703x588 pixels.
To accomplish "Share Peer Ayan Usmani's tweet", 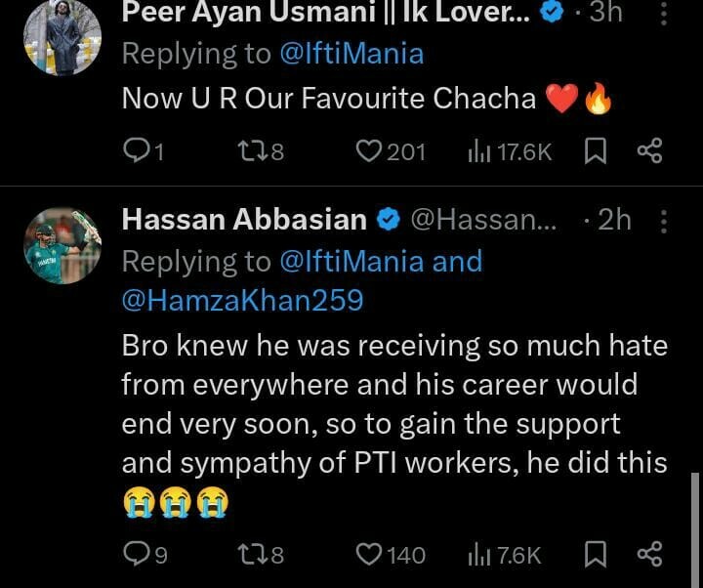I will (649, 150).
